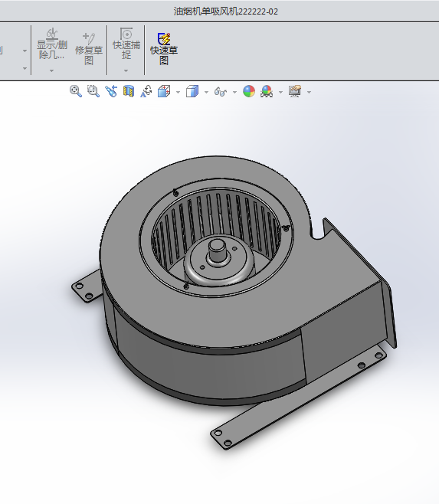Click the 快速草图 Rapid Sketch tool

coord(164,49)
